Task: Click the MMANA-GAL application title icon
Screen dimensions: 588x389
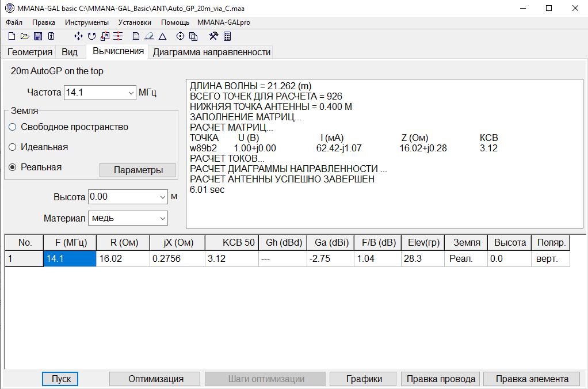Action: point(9,8)
